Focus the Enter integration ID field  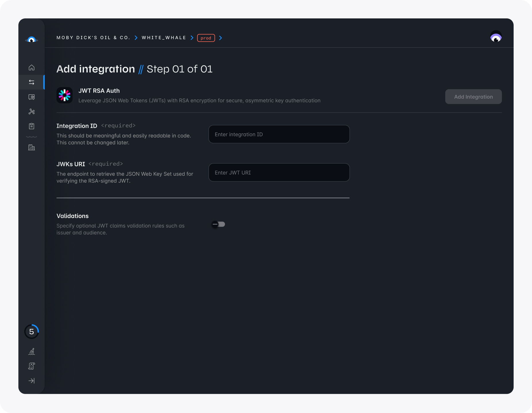tap(279, 134)
